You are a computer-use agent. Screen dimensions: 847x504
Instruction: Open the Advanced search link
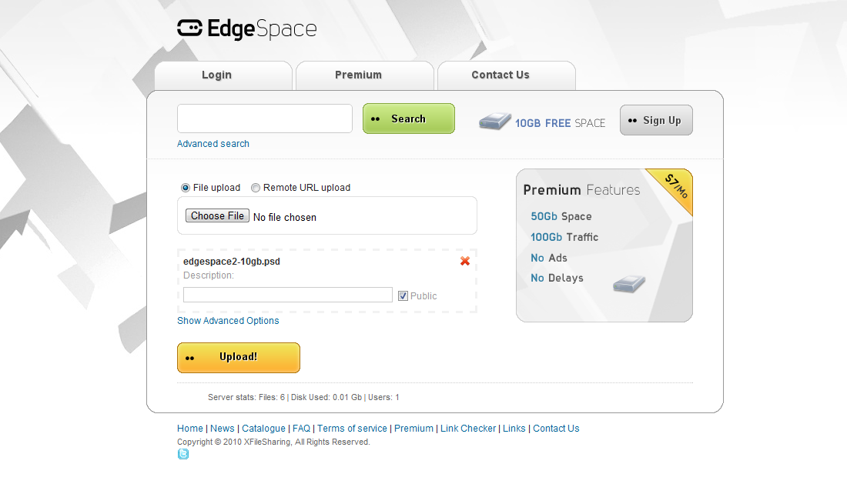click(x=213, y=144)
